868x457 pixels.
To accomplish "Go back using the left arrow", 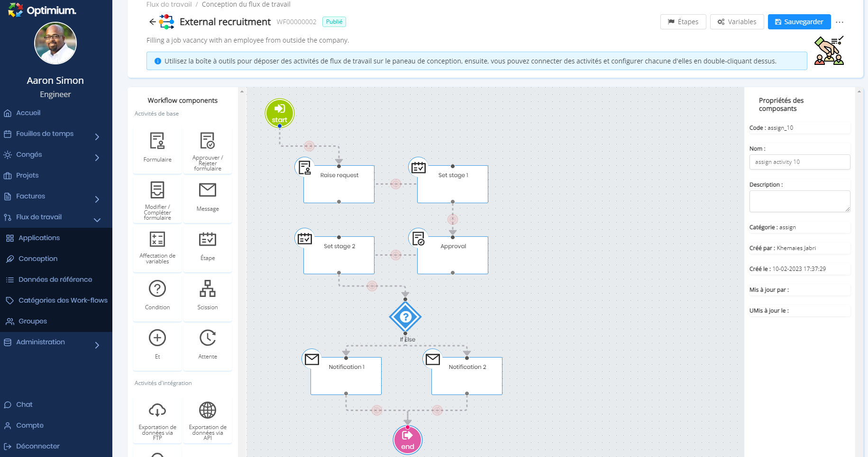I will pos(152,22).
